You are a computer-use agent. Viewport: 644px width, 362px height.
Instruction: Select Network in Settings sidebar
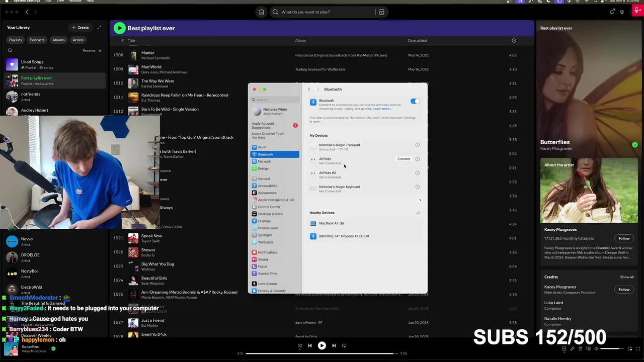click(275, 161)
